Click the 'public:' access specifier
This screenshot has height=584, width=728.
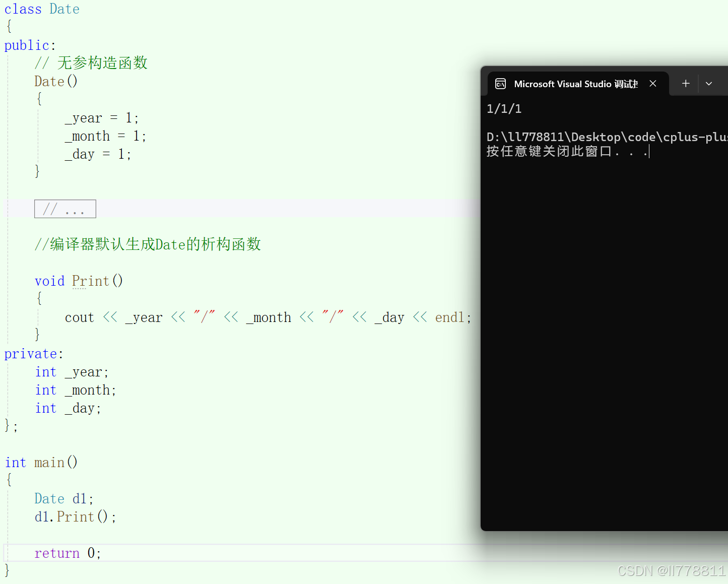tap(30, 45)
